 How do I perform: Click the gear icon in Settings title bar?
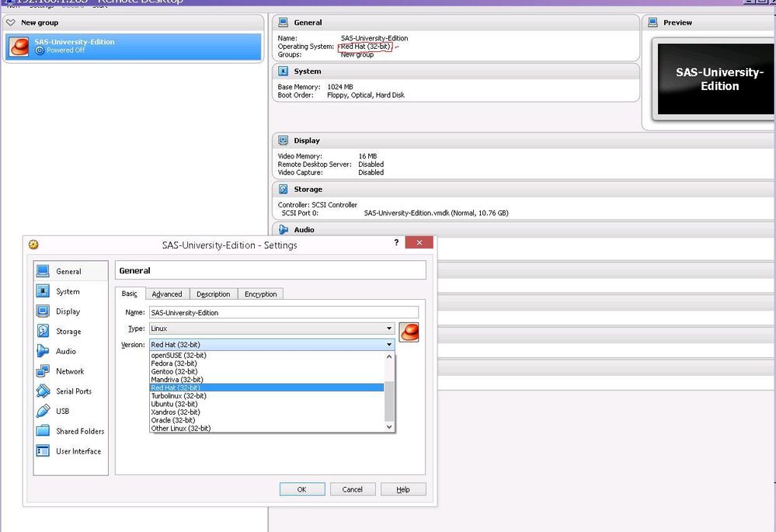click(x=33, y=245)
